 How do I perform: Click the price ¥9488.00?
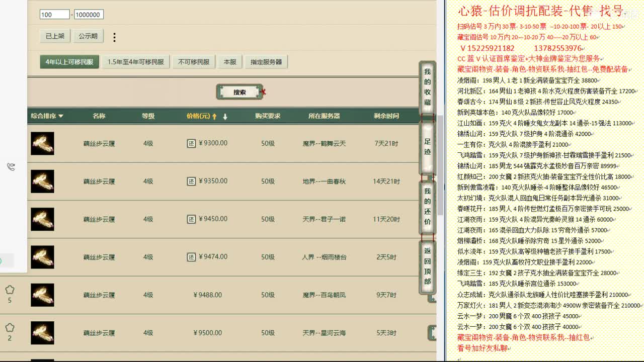[x=207, y=295]
